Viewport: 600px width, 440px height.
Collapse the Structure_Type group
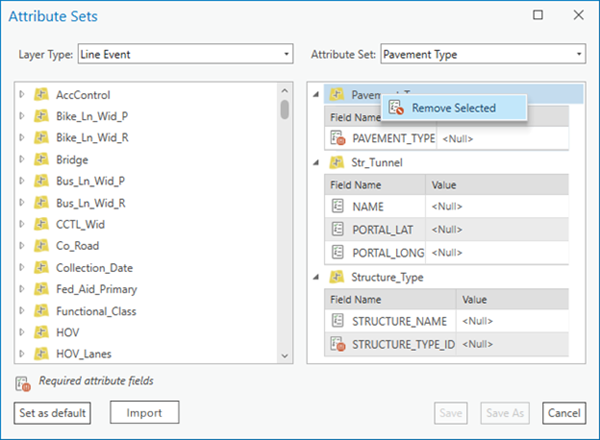click(x=316, y=277)
